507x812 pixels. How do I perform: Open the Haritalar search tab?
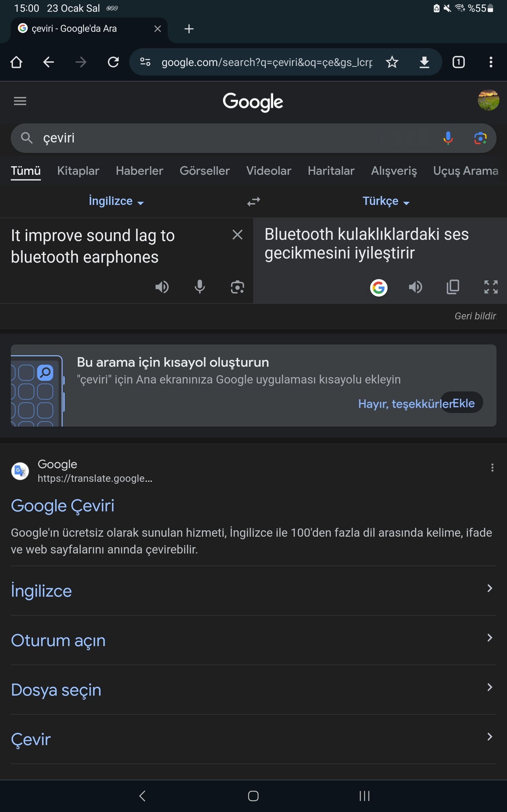pos(331,171)
